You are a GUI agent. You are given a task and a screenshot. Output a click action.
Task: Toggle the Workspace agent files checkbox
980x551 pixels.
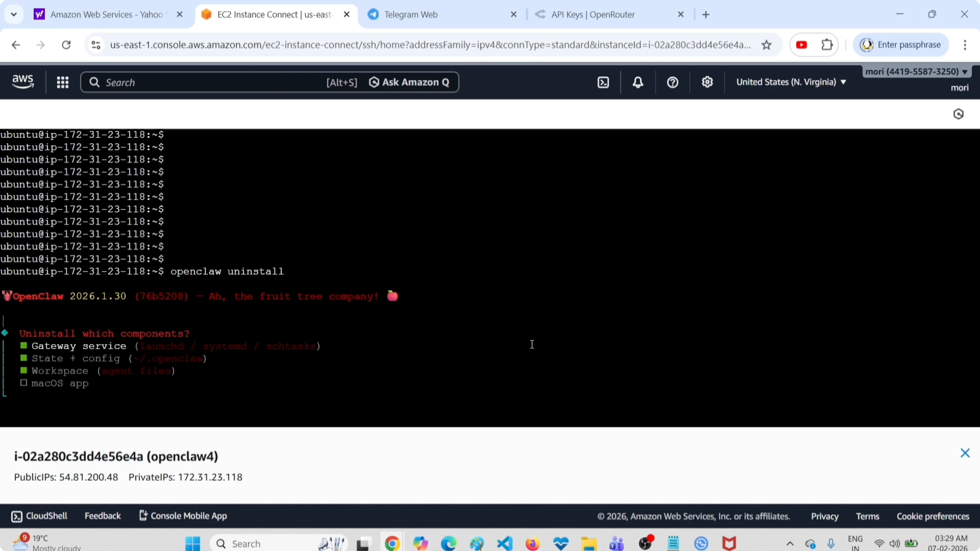tap(24, 370)
